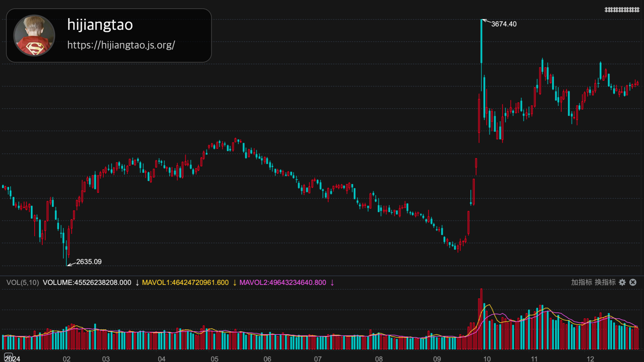Click the hijiangtao avatar photo
The image size is (644, 362).
tap(34, 35)
